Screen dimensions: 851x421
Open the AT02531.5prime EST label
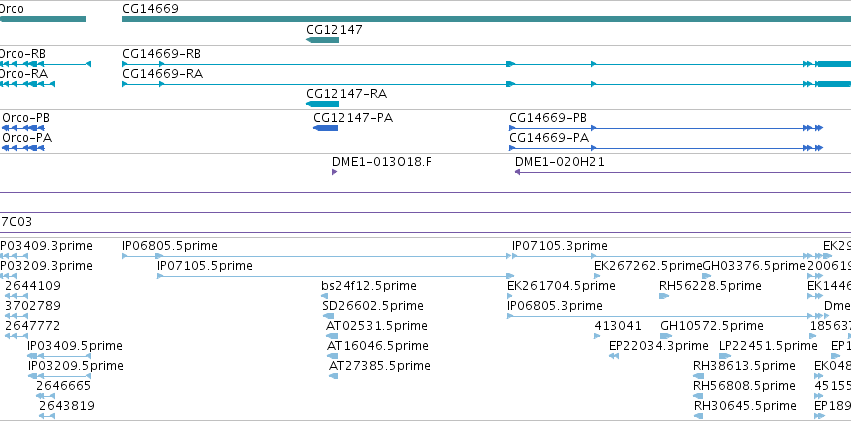tap(377, 326)
